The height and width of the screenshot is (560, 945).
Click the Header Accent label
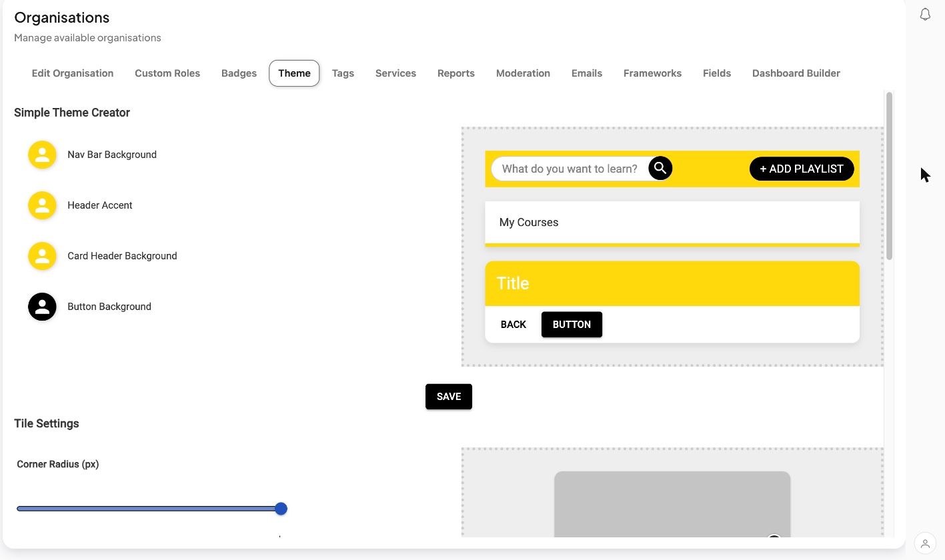click(x=100, y=205)
